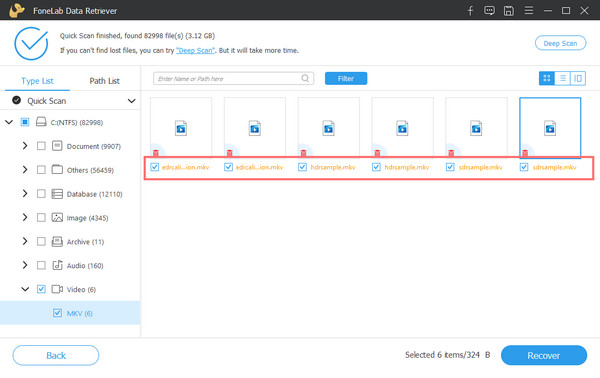Click the save scan result icon

509,11
